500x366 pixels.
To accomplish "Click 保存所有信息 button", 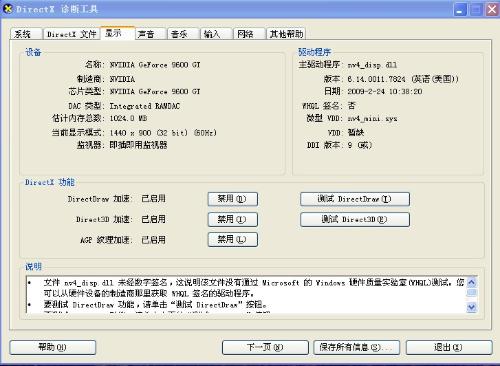I will (x=357, y=347).
